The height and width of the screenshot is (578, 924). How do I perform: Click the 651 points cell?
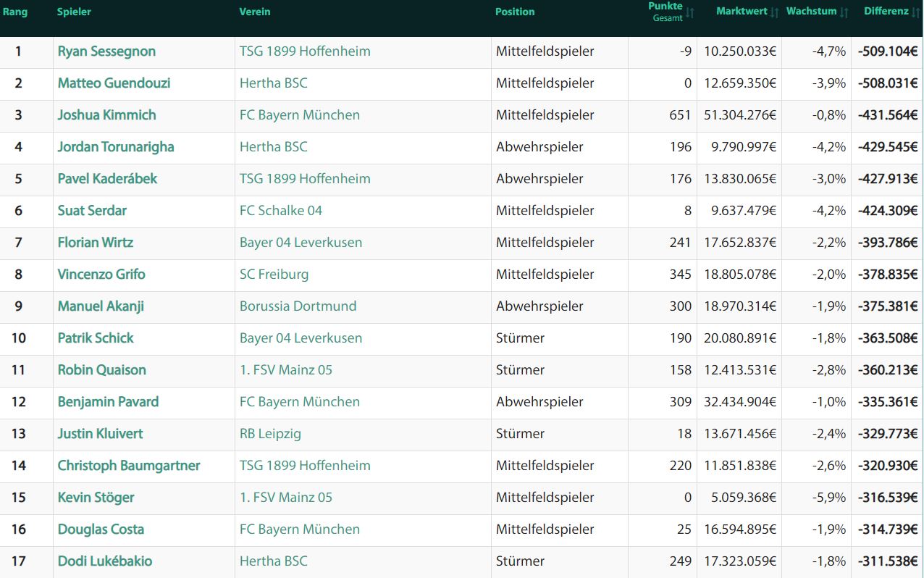coord(681,115)
